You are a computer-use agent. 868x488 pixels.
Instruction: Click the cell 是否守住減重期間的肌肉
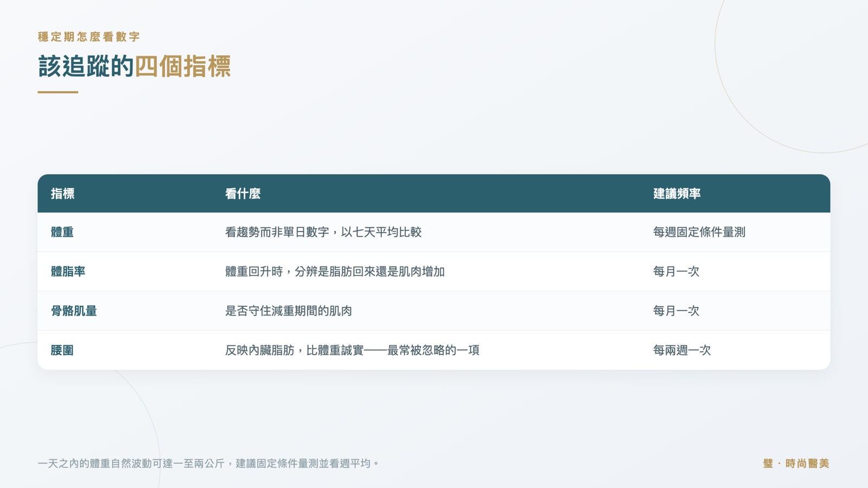[289, 311]
